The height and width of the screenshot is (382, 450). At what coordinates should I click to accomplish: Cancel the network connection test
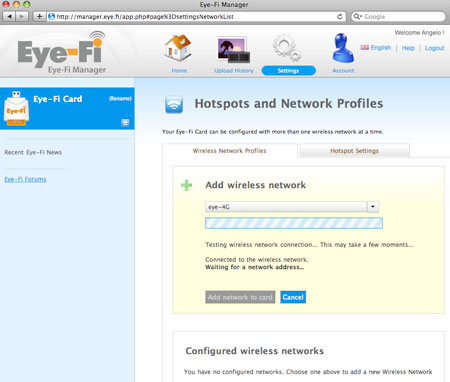(x=293, y=297)
